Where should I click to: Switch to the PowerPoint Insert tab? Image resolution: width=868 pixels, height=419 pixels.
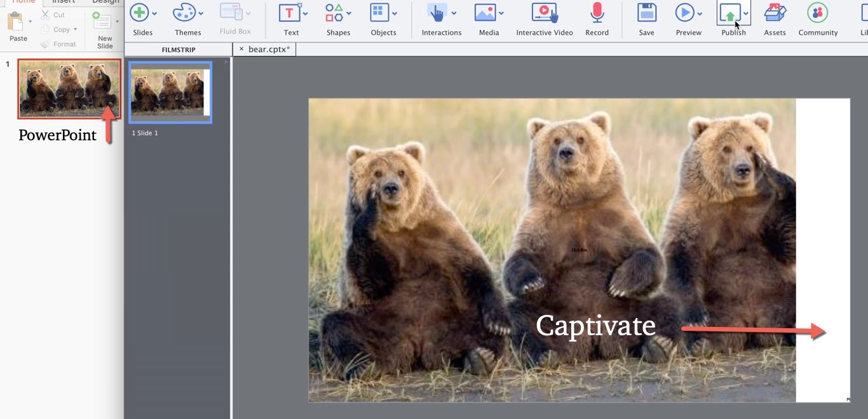[64, 2]
